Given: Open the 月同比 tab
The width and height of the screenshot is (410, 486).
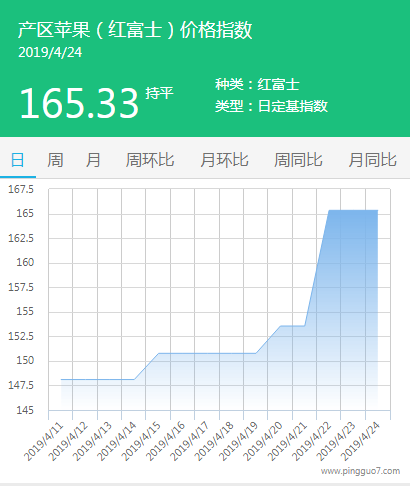Looking at the screenshot, I should (373, 160).
